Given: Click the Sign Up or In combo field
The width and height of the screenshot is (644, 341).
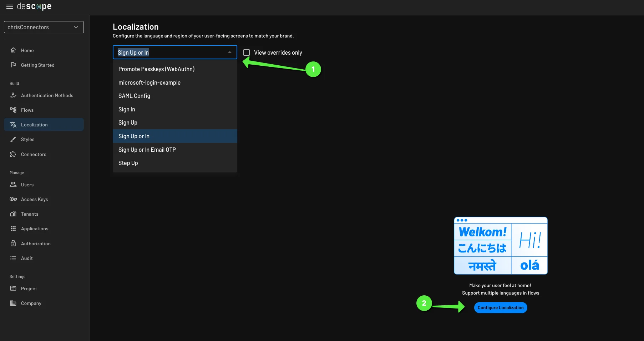Looking at the screenshot, I should click(x=175, y=52).
